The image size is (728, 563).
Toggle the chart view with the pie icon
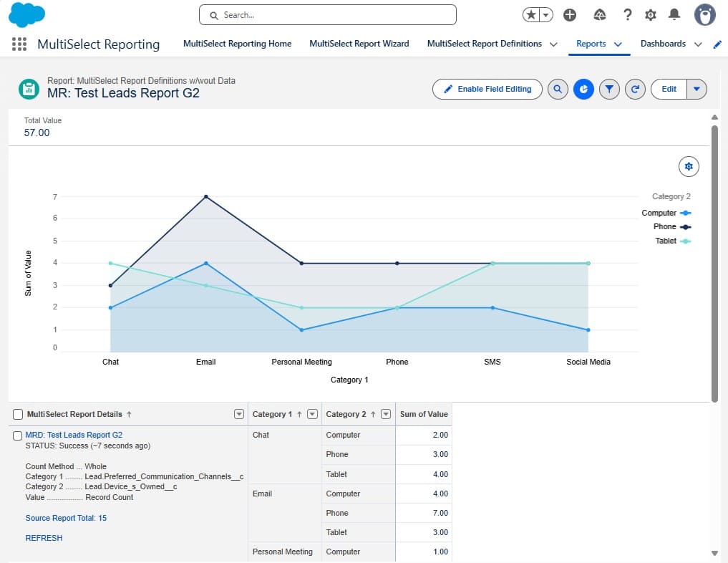[x=583, y=89]
